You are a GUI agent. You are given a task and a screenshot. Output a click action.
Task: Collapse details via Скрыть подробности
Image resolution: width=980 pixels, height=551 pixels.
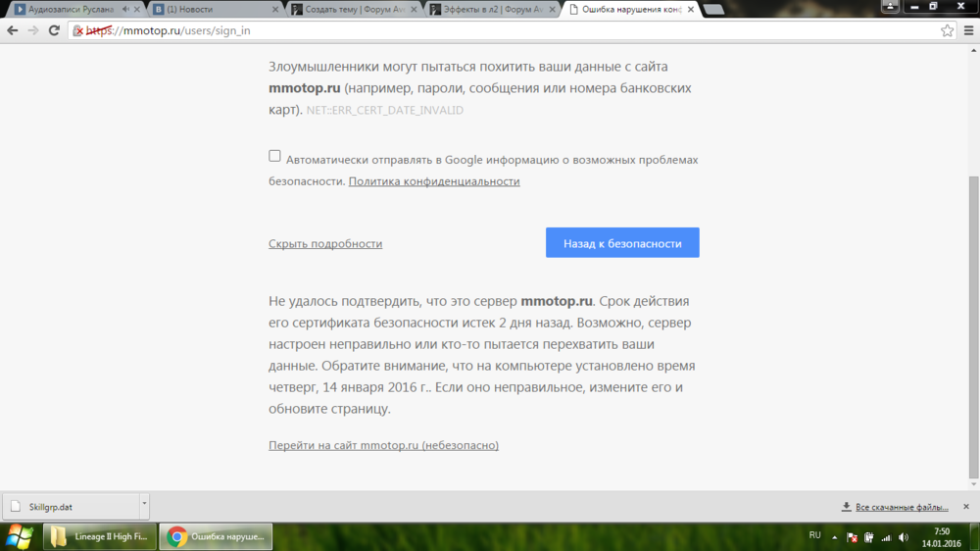[325, 244]
